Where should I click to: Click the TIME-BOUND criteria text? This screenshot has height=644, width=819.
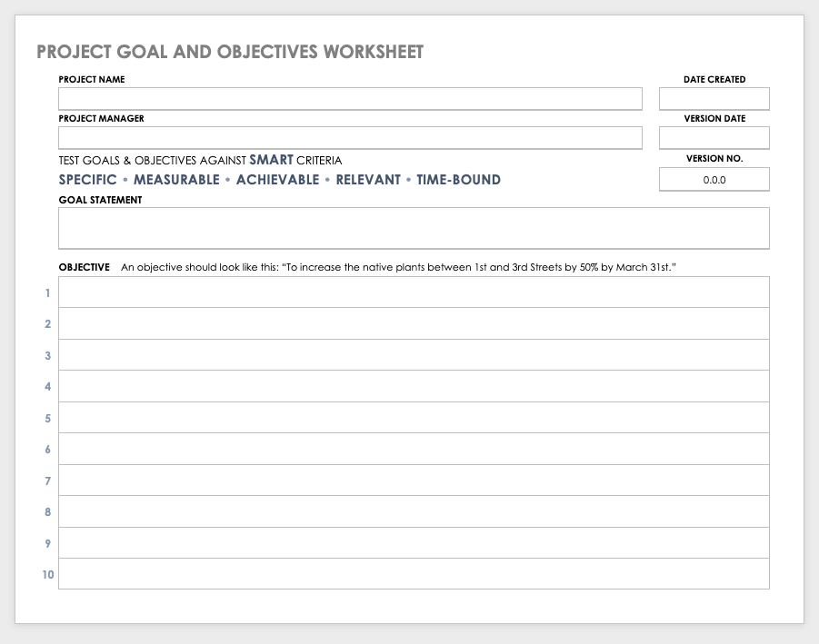(459, 180)
